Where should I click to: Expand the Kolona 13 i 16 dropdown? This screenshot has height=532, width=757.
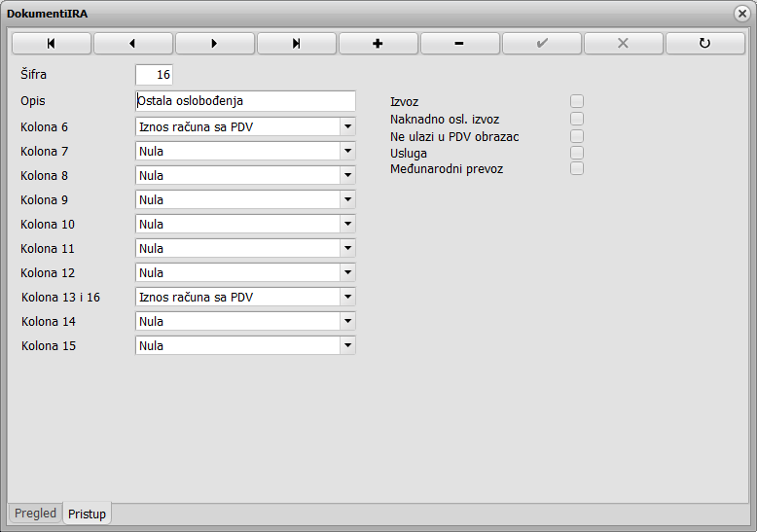[347, 297]
